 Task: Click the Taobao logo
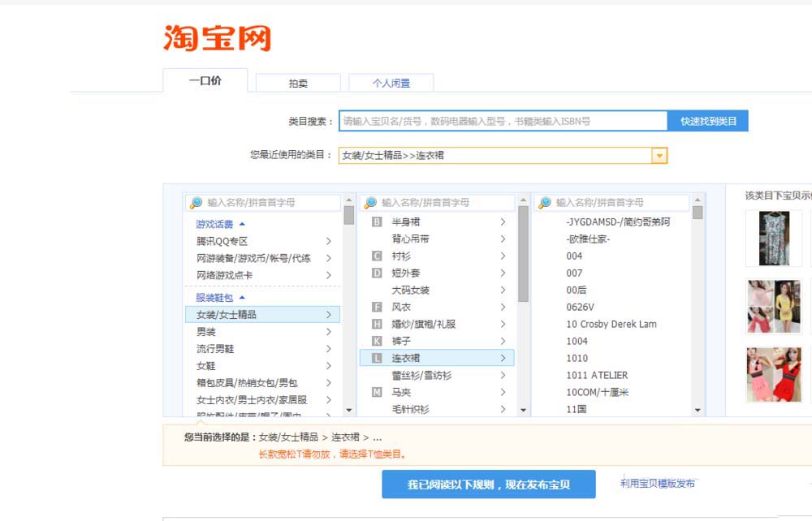click(217, 38)
